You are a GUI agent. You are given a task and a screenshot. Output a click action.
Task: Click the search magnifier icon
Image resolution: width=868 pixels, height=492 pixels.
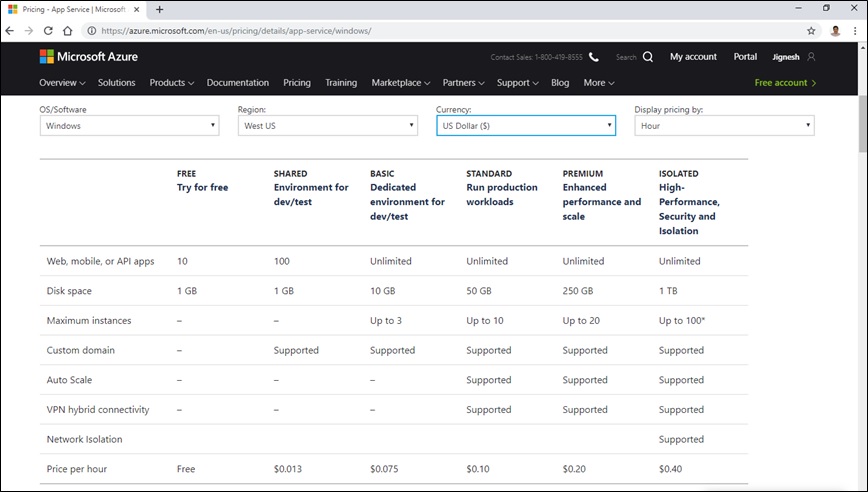pyautogui.click(x=648, y=57)
